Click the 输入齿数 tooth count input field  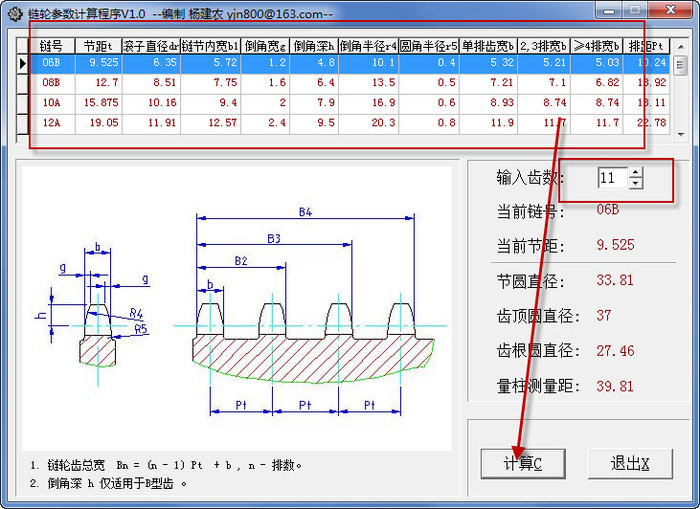(612, 178)
